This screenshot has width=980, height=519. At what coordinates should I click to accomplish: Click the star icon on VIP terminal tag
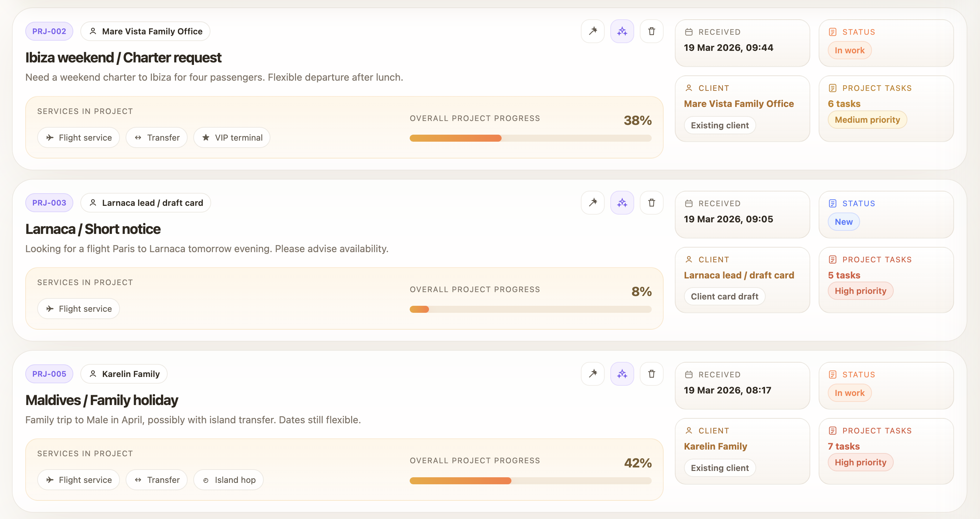click(206, 137)
